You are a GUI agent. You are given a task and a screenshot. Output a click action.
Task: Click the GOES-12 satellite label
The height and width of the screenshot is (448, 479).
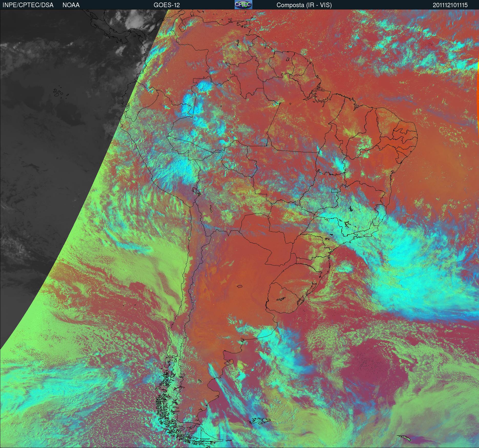[166, 5]
